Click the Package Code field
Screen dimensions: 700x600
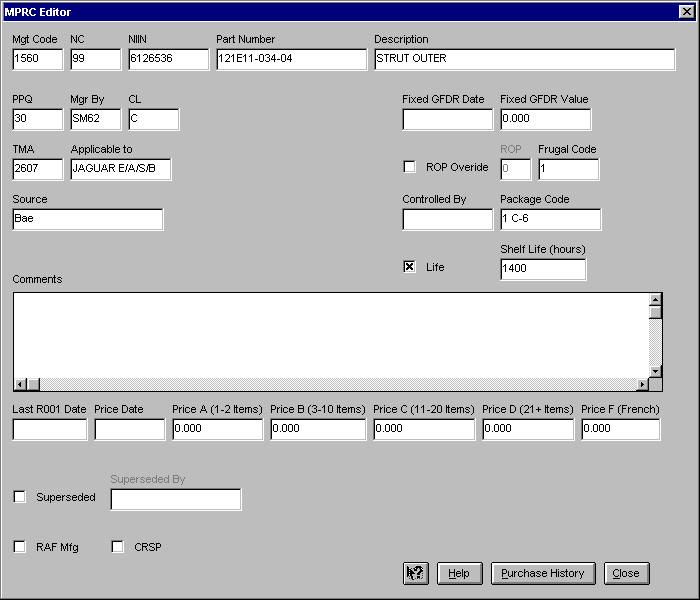click(x=550, y=219)
